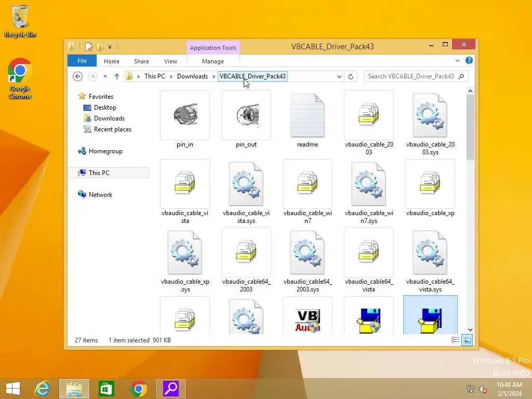Open the Share ribbon tab
532x399 pixels.
141,61
